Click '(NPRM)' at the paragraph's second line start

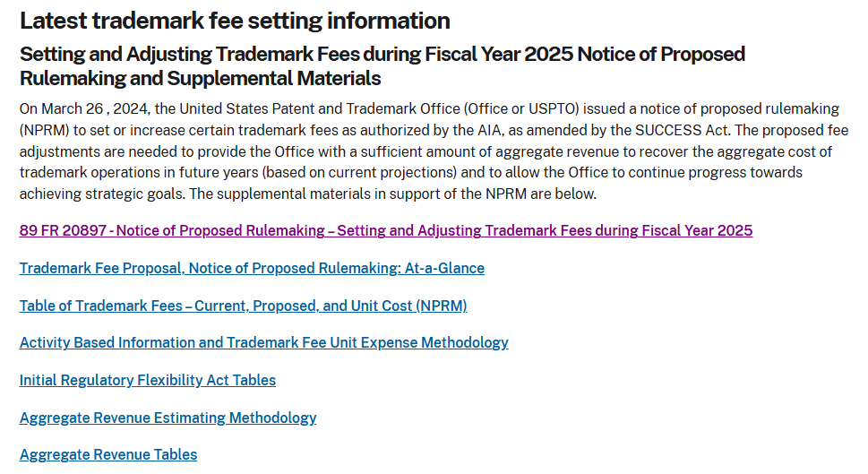pos(44,130)
